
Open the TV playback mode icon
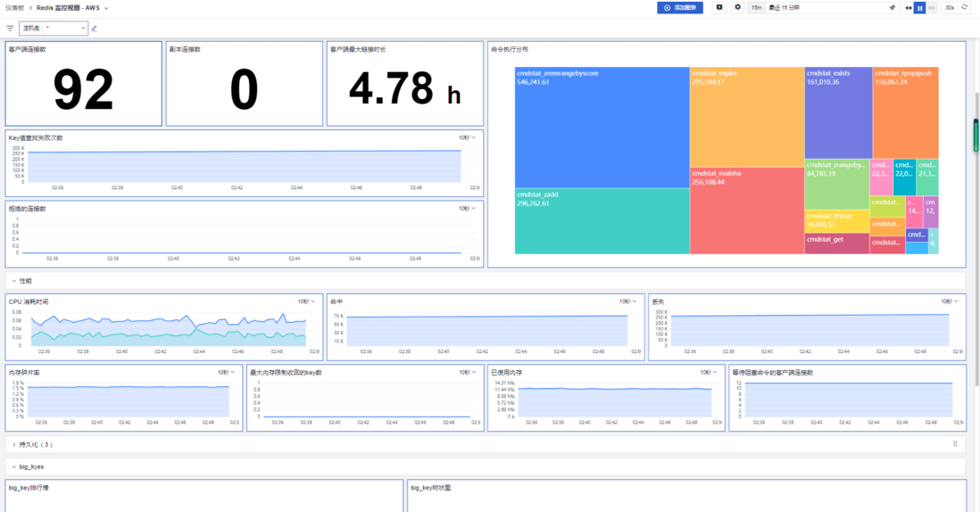719,7
